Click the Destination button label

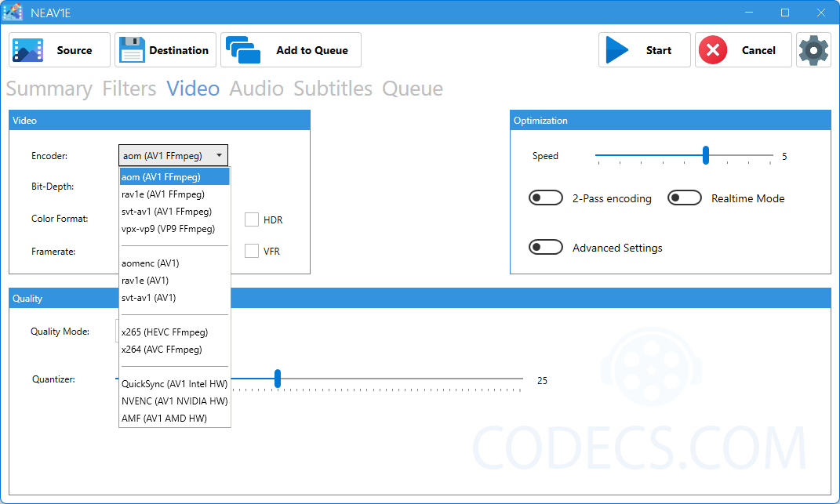(x=179, y=50)
